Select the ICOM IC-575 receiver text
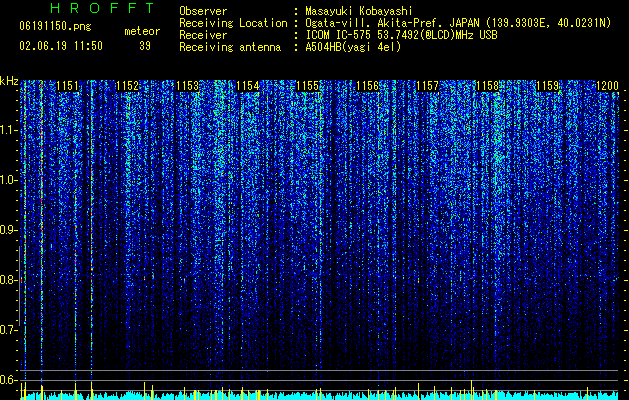The width and height of the screenshot is (629, 400). click(401, 35)
